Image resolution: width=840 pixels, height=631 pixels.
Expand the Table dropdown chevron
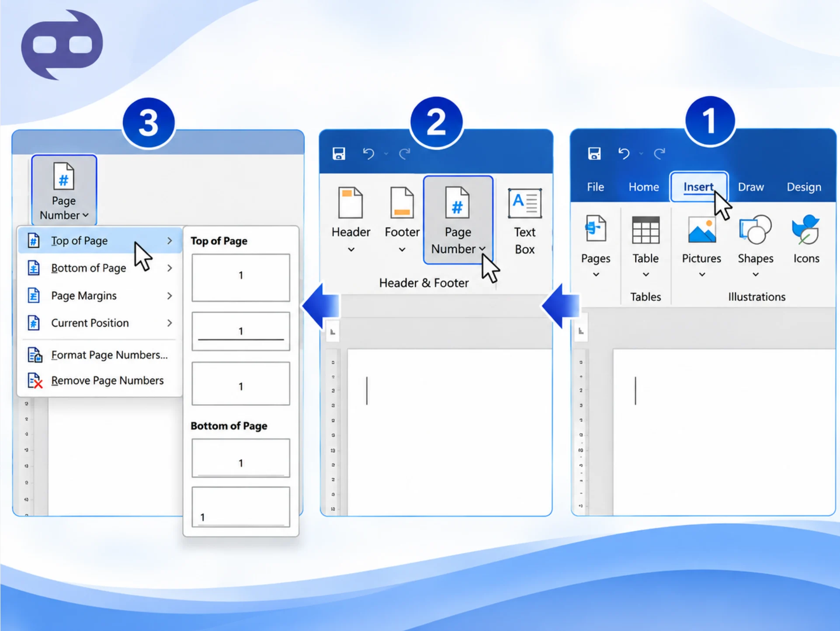646,275
